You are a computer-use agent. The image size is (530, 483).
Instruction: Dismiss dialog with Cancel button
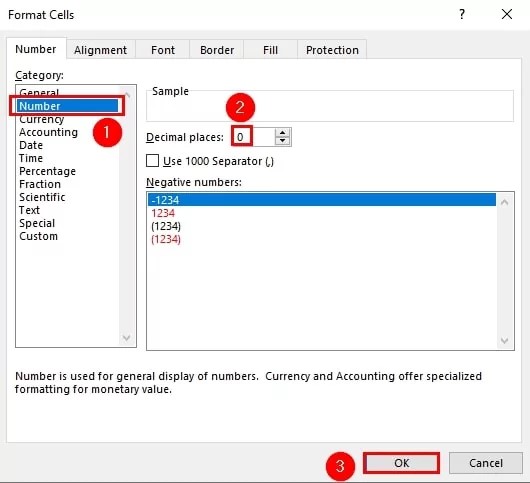pyautogui.click(x=486, y=463)
